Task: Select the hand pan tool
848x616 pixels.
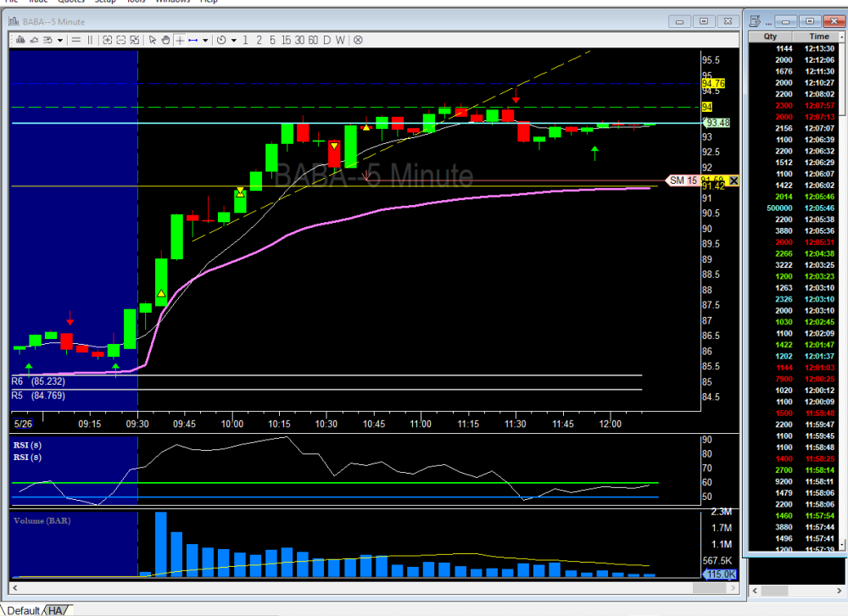Action: tap(165, 40)
